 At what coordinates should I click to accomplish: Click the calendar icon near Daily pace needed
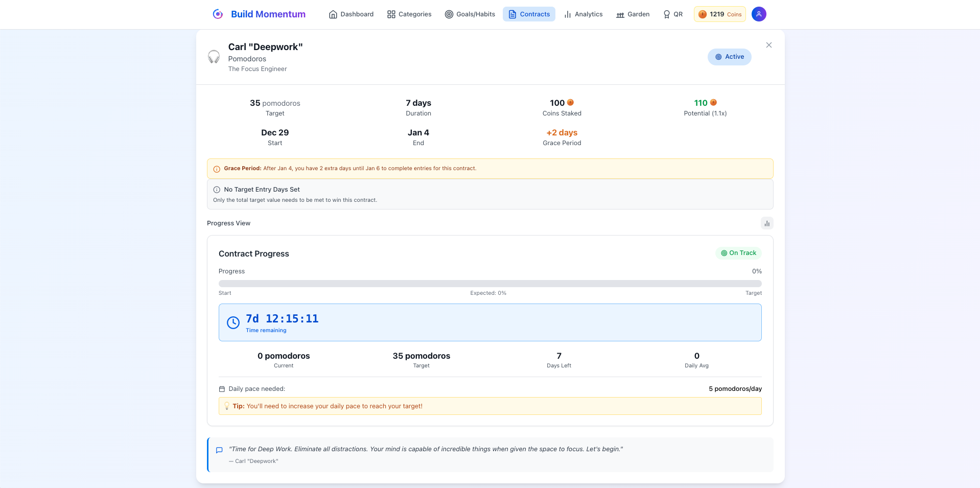[x=222, y=389]
